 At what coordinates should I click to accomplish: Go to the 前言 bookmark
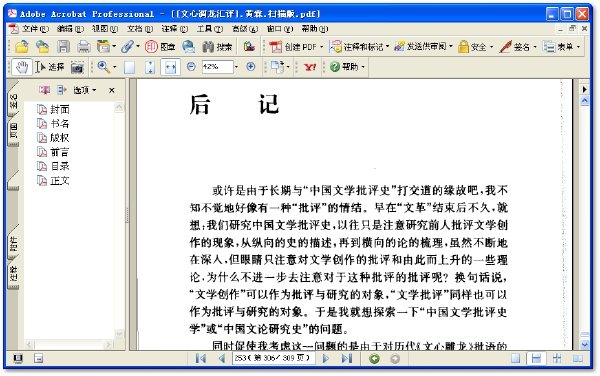coord(53,152)
